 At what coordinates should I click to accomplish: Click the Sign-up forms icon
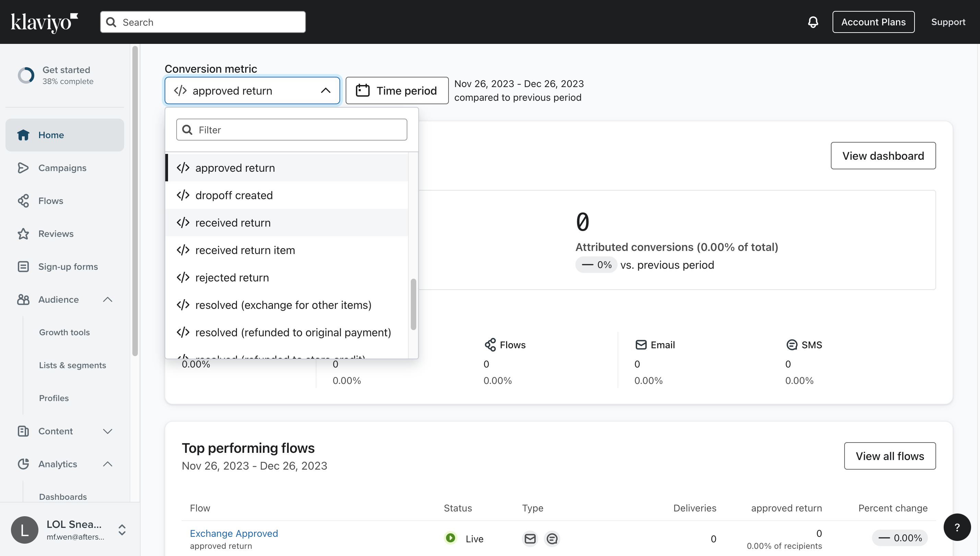(23, 267)
